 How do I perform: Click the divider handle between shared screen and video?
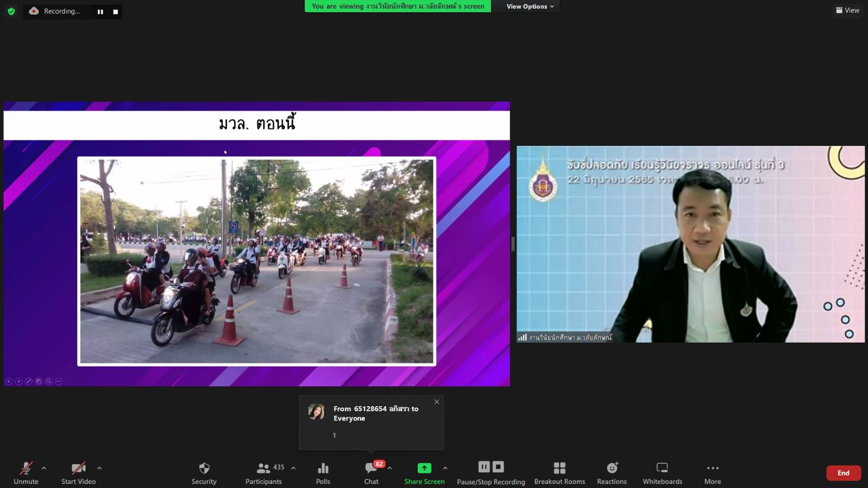click(513, 244)
